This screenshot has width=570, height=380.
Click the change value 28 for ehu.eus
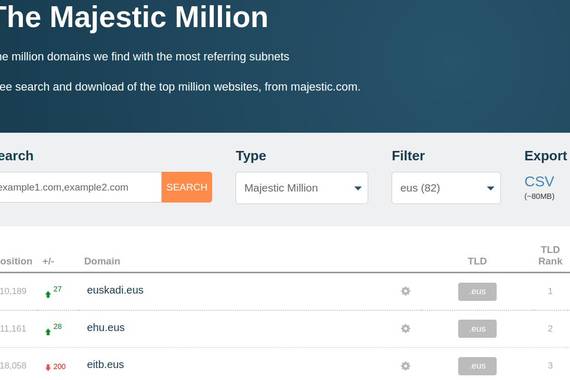(x=57, y=327)
